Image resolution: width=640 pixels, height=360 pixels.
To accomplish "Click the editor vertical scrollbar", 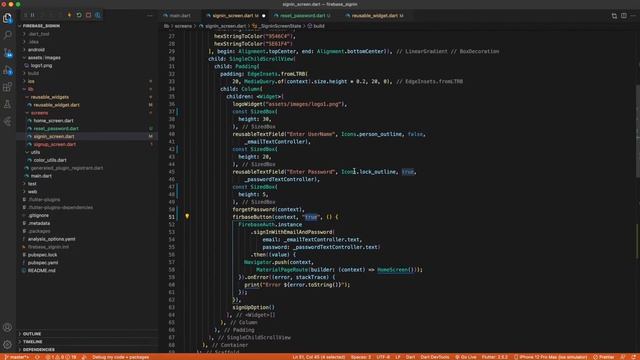I will [637, 131].
